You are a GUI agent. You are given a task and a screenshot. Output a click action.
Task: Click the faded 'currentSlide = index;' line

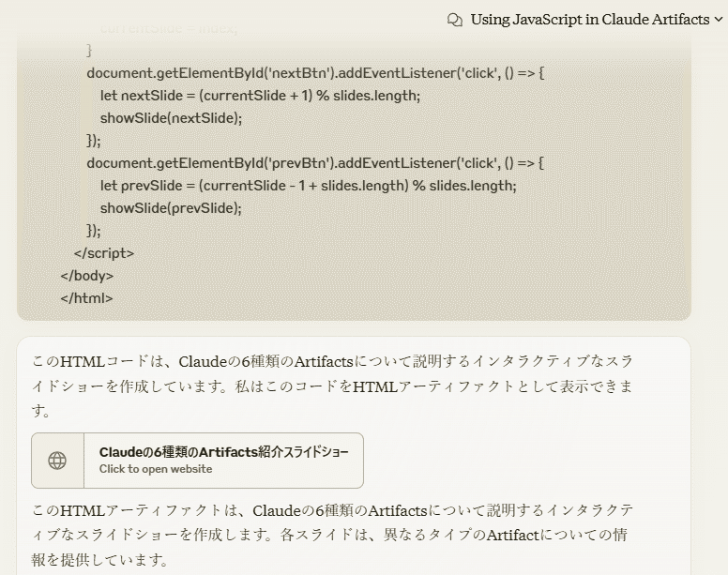169,29
